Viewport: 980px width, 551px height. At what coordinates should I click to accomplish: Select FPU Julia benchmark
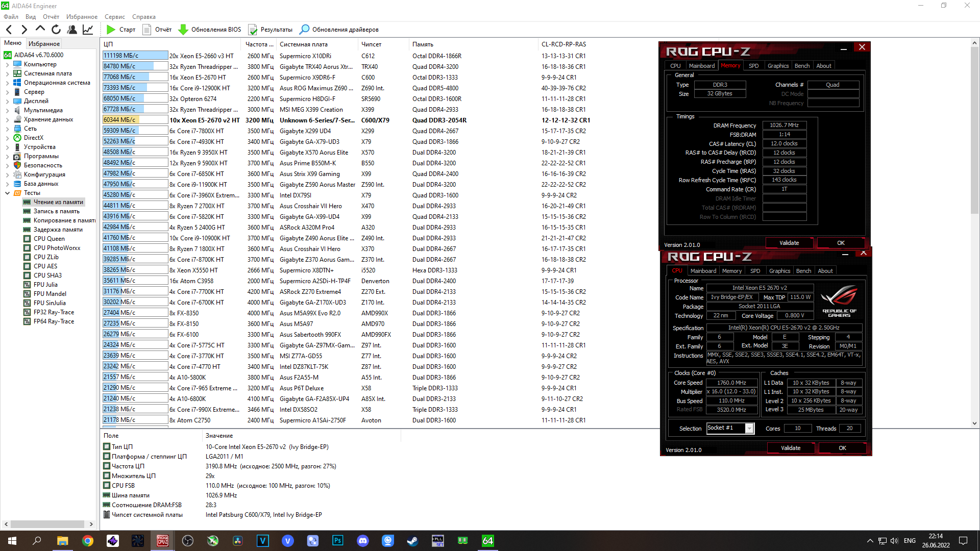pos(45,285)
